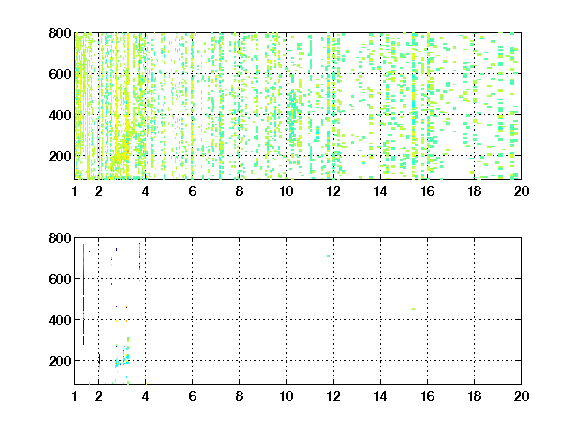
Task: Click the yellow-green dot near x=15.5 in lower plot
Action: tap(414, 309)
